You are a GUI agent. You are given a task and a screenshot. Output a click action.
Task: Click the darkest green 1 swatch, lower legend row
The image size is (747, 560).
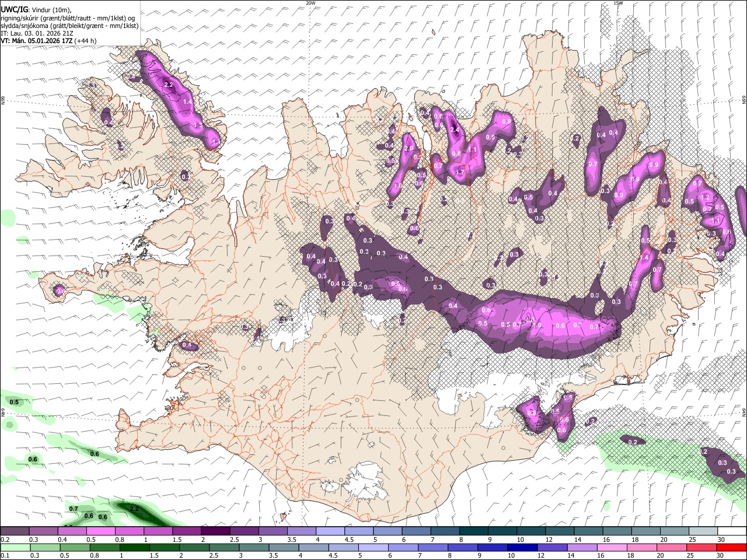(x=134, y=548)
